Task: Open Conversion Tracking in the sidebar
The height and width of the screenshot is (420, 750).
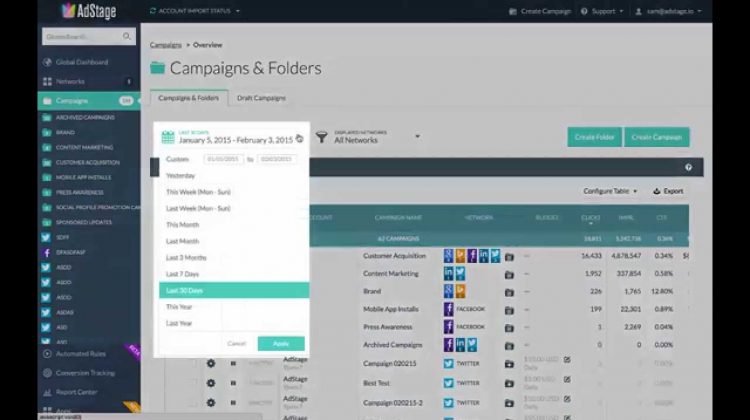Action: (x=85, y=373)
